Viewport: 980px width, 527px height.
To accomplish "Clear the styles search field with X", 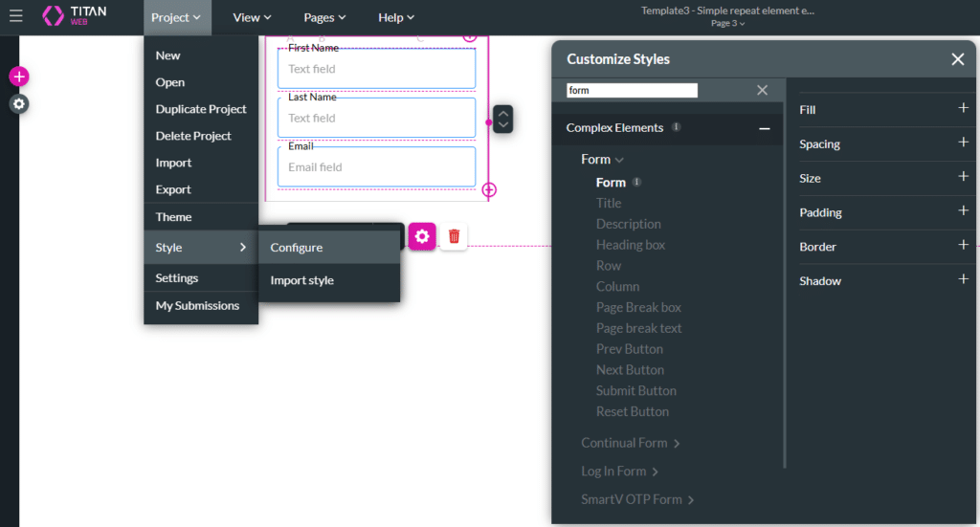I will [x=762, y=90].
